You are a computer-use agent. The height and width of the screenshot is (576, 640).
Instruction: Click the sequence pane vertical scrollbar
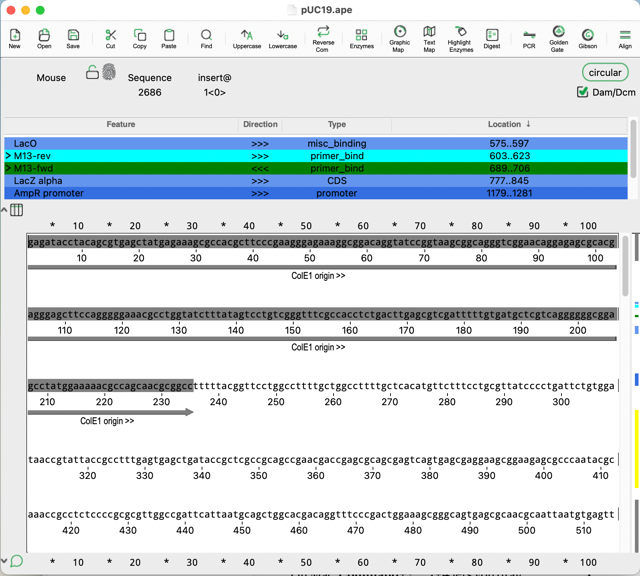tap(625, 266)
